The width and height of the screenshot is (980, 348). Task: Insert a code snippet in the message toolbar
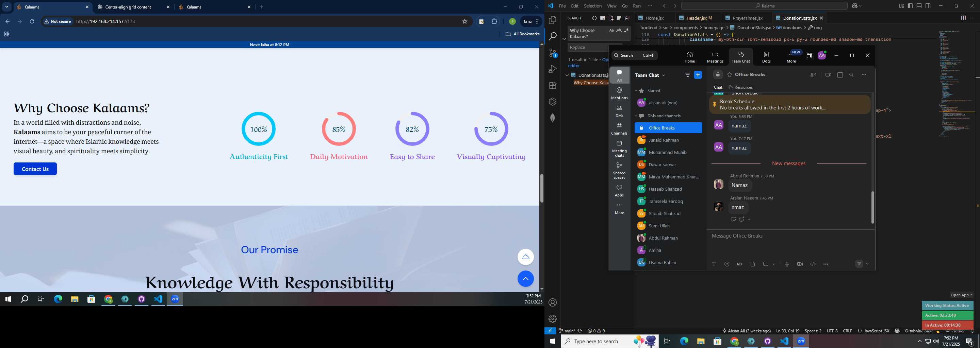(813, 264)
